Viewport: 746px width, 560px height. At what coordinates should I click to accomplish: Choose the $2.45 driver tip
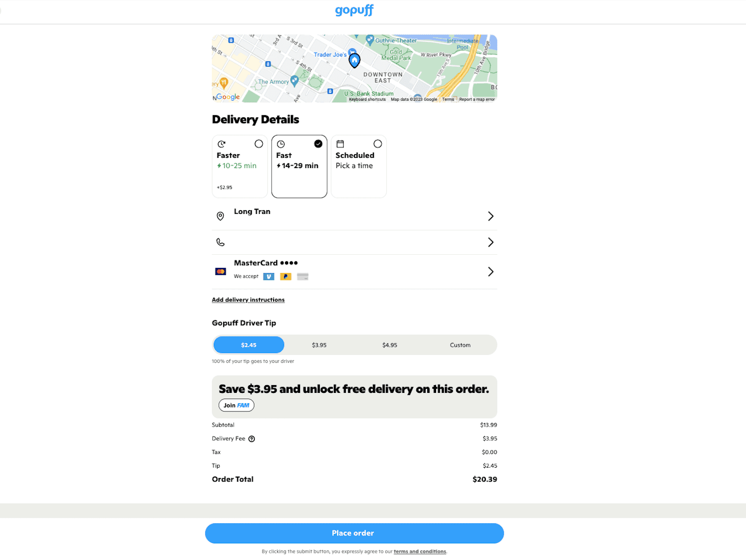coord(249,345)
